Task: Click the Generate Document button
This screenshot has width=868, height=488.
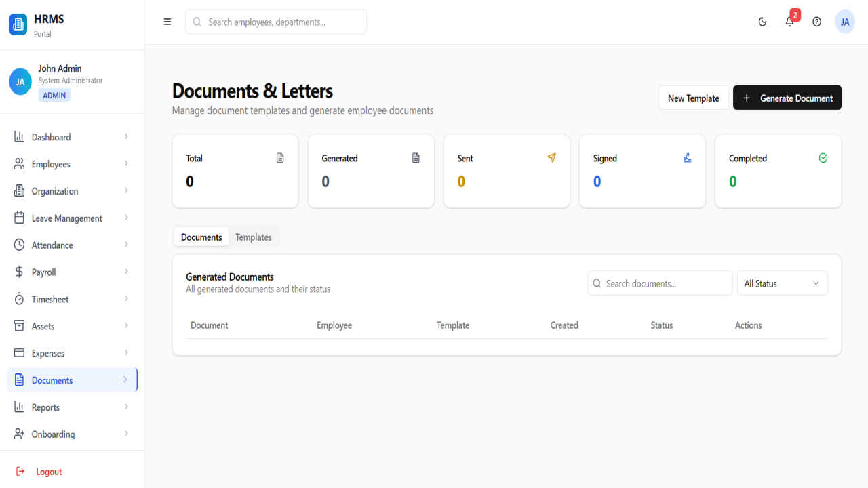Action: pyautogui.click(x=787, y=98)
